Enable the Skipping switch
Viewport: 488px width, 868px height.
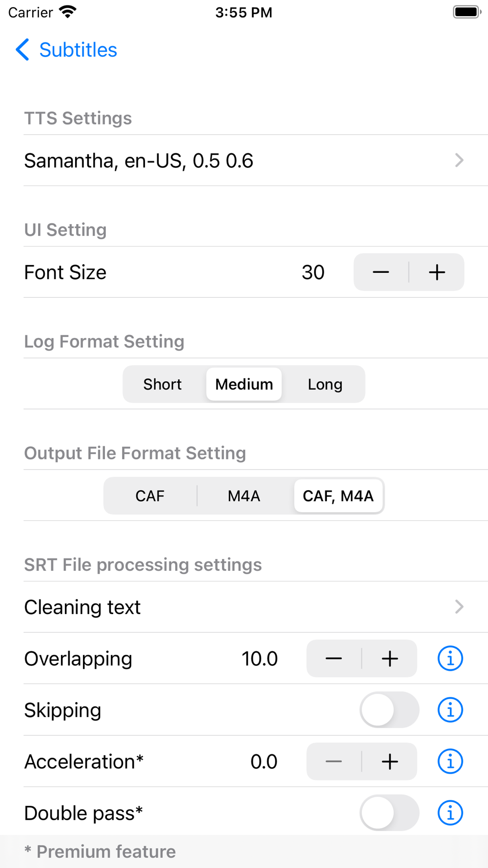[389, 710]
